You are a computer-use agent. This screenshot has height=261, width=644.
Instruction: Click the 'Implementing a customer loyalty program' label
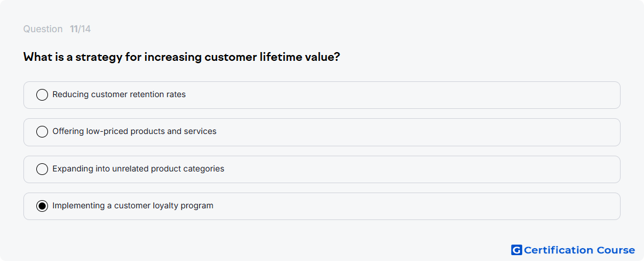click(x=133, y=205)
